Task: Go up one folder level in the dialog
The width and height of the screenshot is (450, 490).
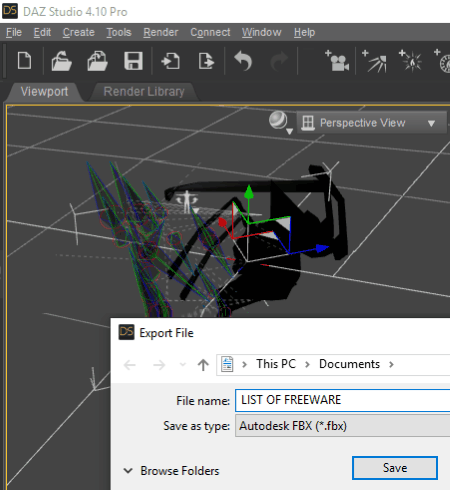Action: [203, 365]
